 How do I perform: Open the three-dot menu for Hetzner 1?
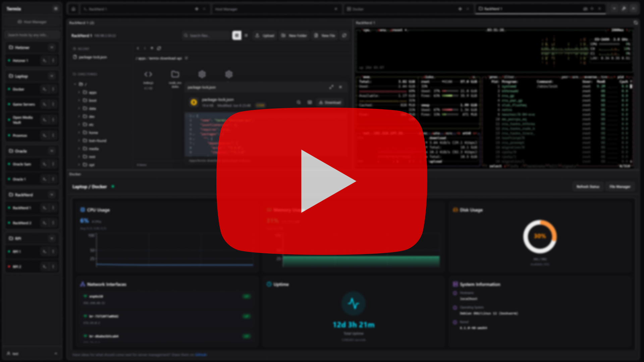pos(53,61)
